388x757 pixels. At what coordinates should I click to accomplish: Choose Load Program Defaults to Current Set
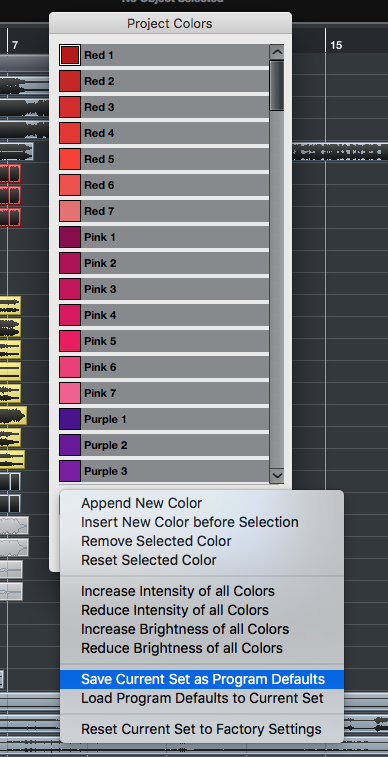pos(202,698)
